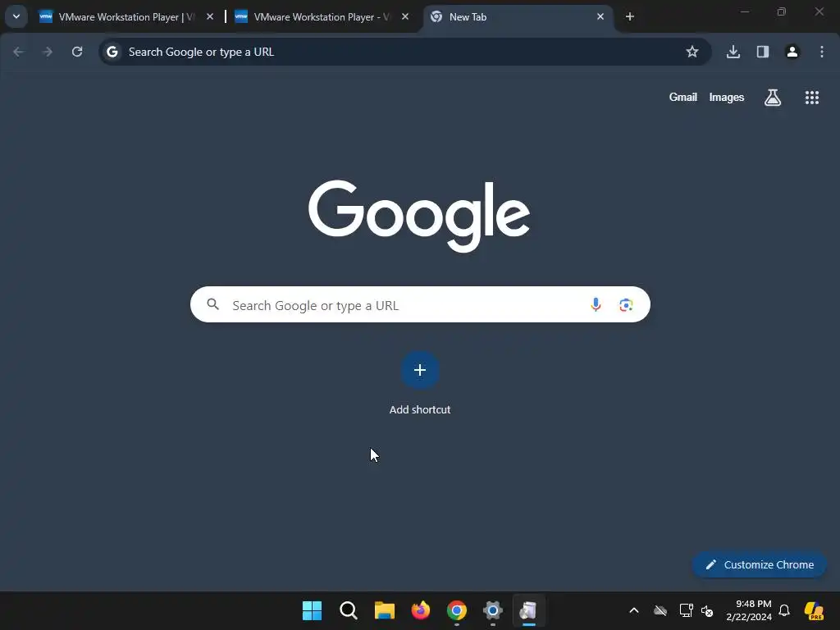Launch Firefox from taskbar

(x=421, y=610)
